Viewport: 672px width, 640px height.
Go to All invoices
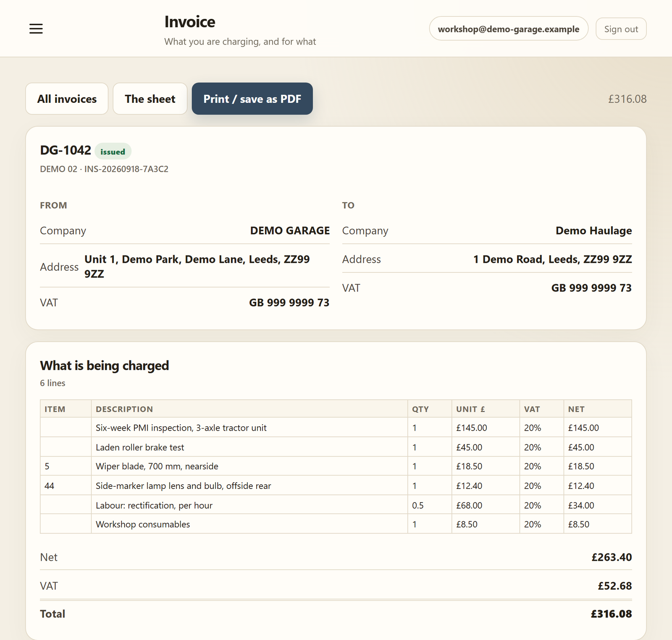[x=67, y=99]
